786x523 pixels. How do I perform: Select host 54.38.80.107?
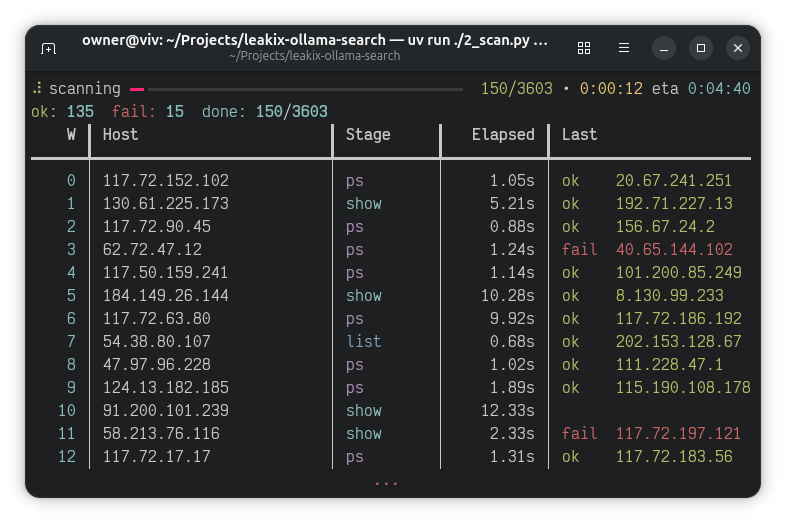156,341
